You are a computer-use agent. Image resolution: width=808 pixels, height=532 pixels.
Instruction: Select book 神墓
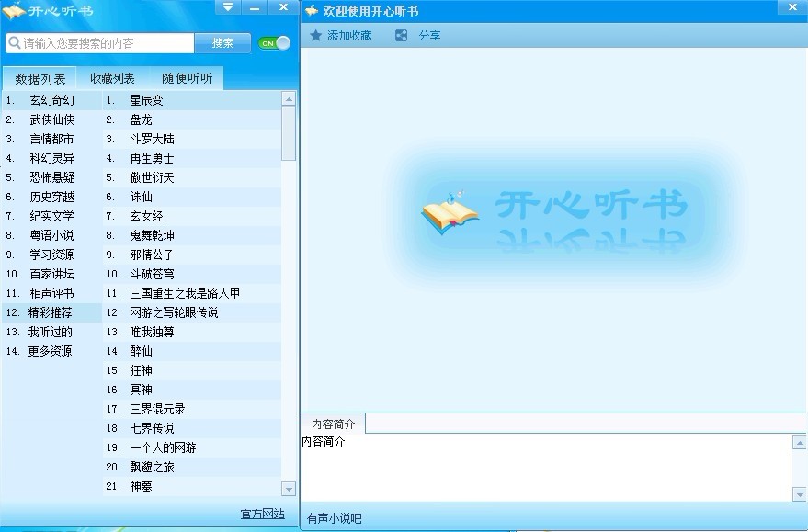click(x=192, y=486)
